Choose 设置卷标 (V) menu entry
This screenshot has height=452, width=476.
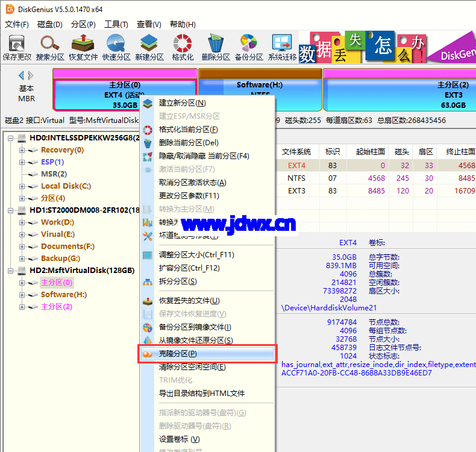pos(207,439)
